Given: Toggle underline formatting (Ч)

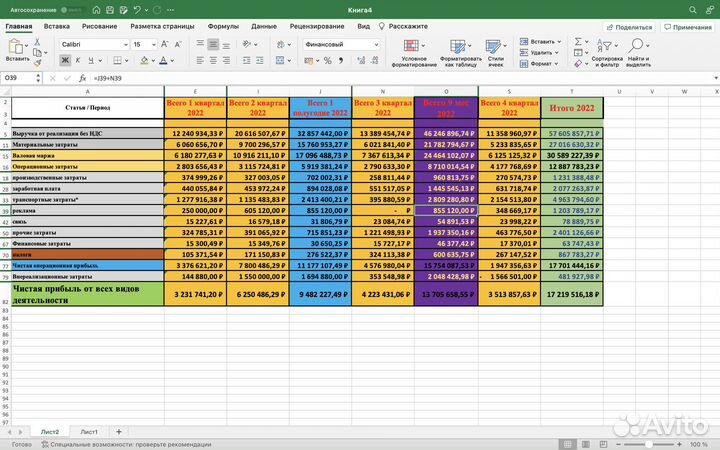Looking at the screenshot, I should [91, 60].
